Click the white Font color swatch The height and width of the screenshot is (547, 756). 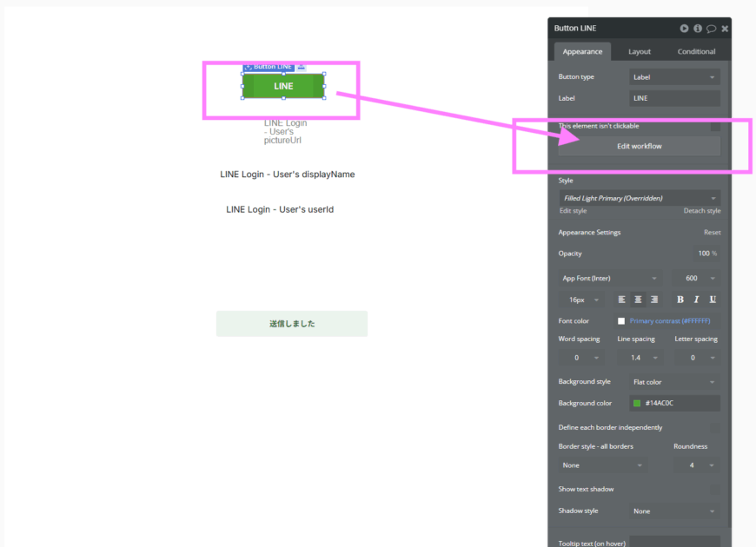tap(621, 321)
